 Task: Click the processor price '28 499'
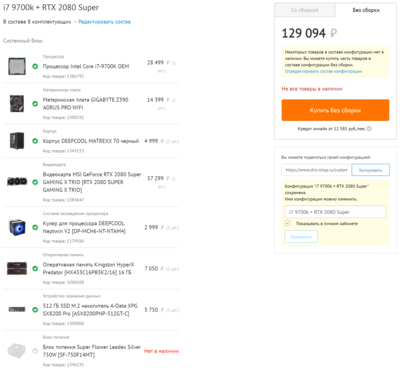pyautogui.click(x=155, y=62)
